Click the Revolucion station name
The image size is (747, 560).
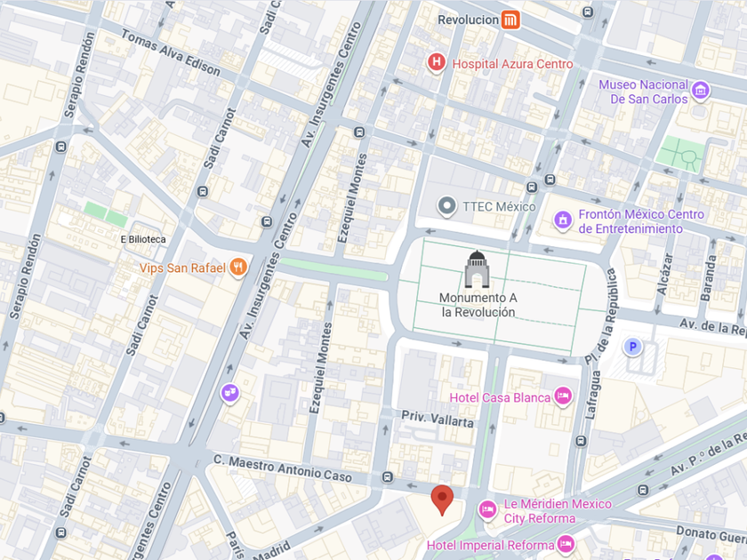click(x=468, y=20)
